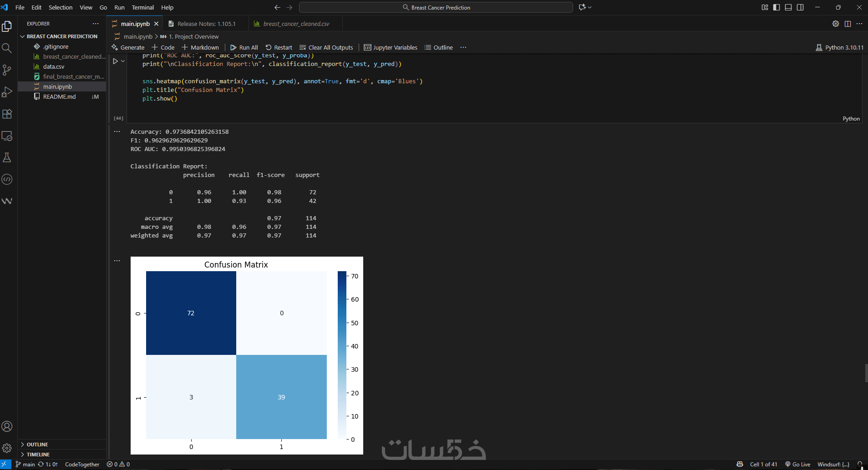This screenshot has height=470, width=868.
Task: Synchronize changes in status bar
Action: pyautogui.click(x=48, y=465)
